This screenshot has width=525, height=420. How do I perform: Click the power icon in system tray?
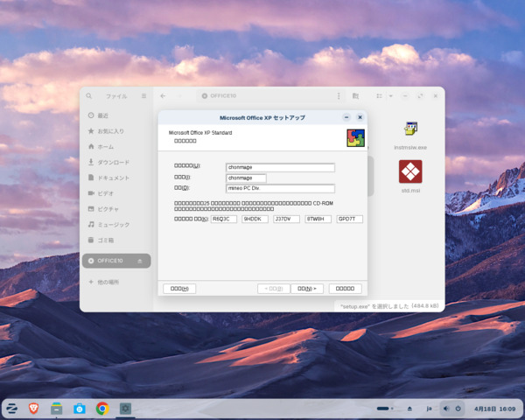pos(458,409)
